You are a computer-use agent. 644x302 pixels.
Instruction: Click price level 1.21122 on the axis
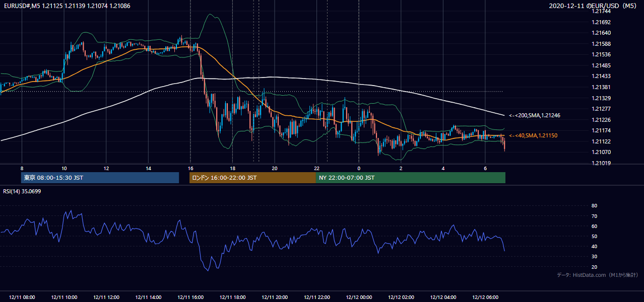coord(602,141)
